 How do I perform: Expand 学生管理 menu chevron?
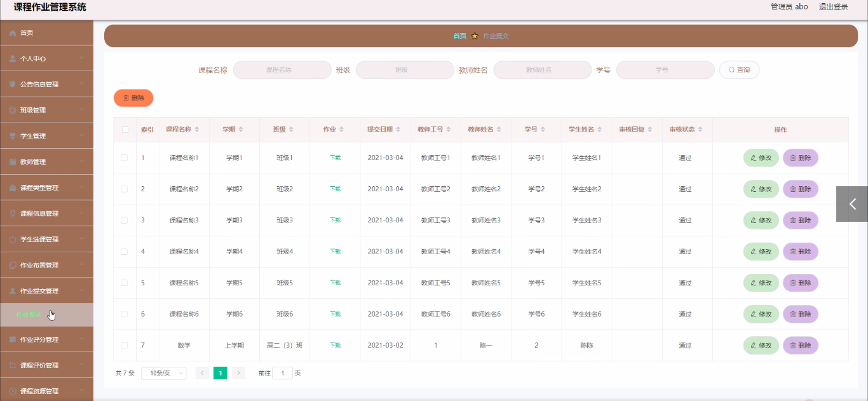[x=82, y=136]
